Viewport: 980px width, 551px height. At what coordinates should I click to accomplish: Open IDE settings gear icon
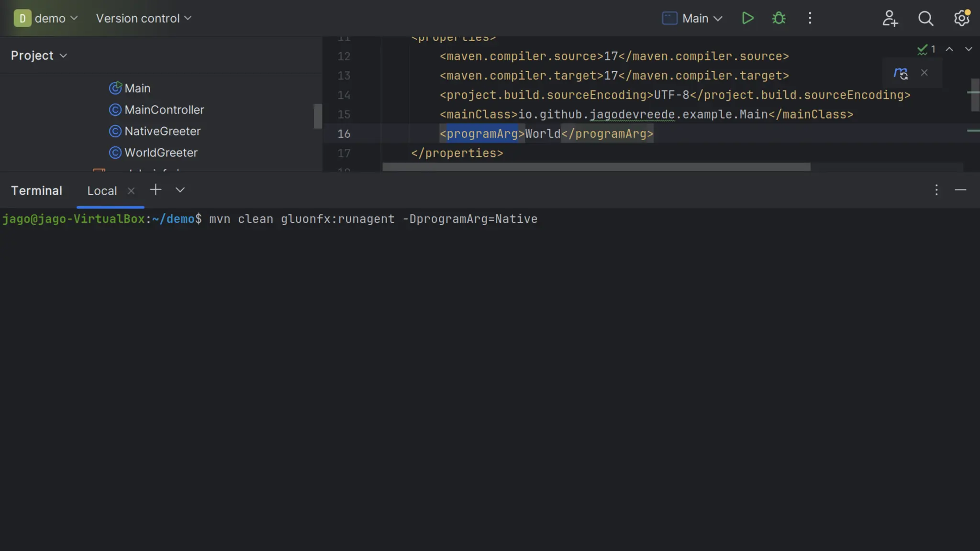point(961,18)
